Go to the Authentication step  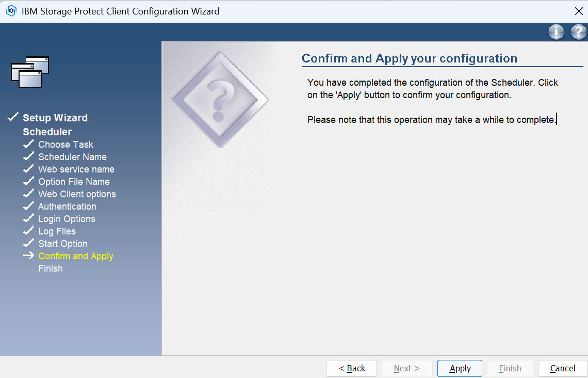pos(67,207)
